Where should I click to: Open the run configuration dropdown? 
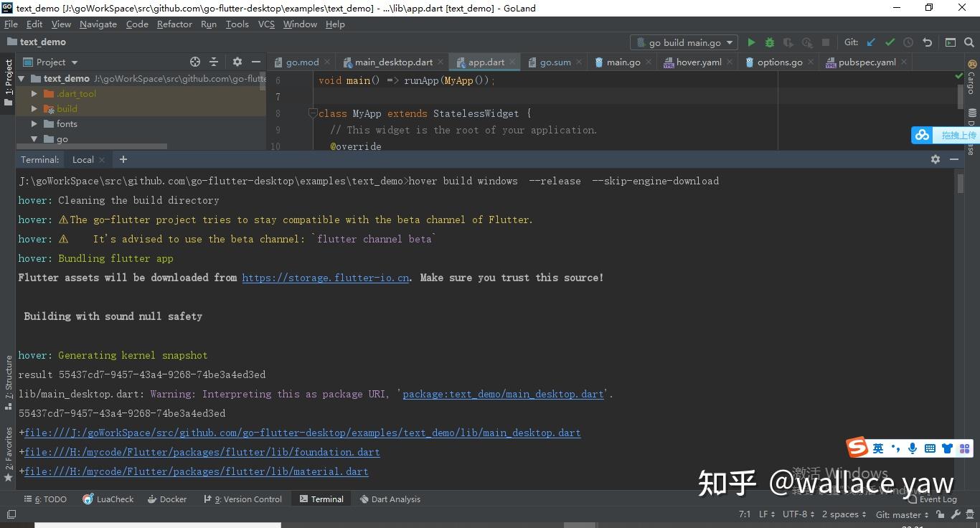coord(728,42)
